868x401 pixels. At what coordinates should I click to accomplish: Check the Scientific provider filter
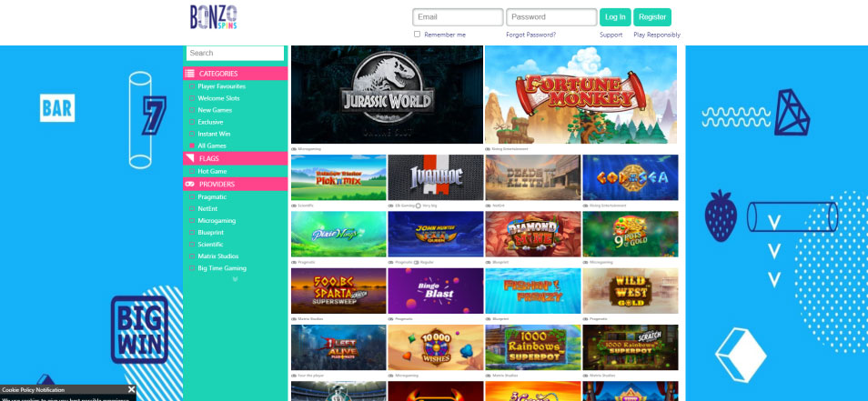192,245
